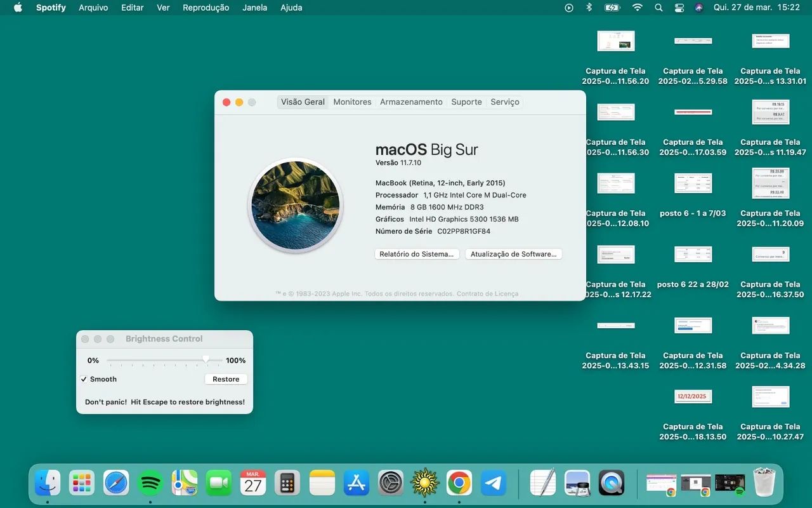Screen dimensions: 812x508
Task: Open Preview app in the Dock
Action: [578, 483]
